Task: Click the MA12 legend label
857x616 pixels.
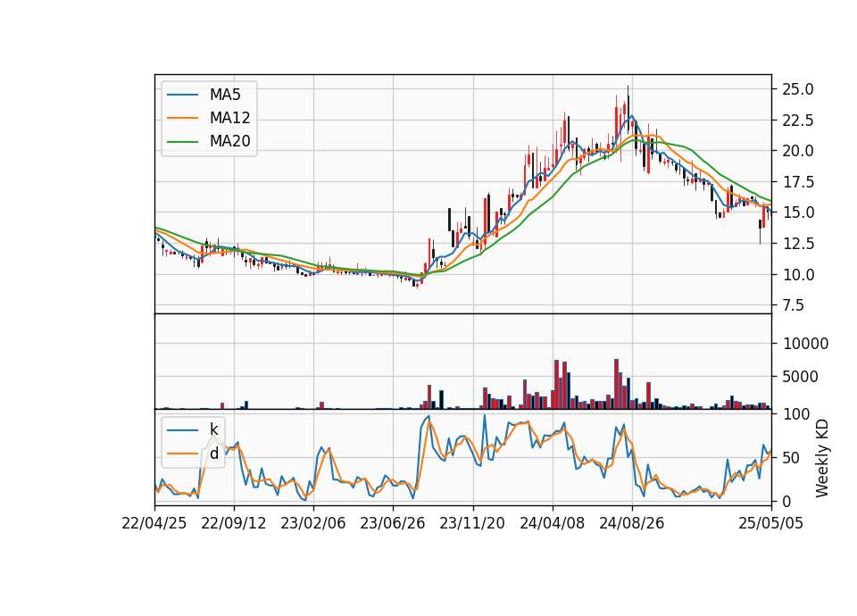Action: pos(229,118)
